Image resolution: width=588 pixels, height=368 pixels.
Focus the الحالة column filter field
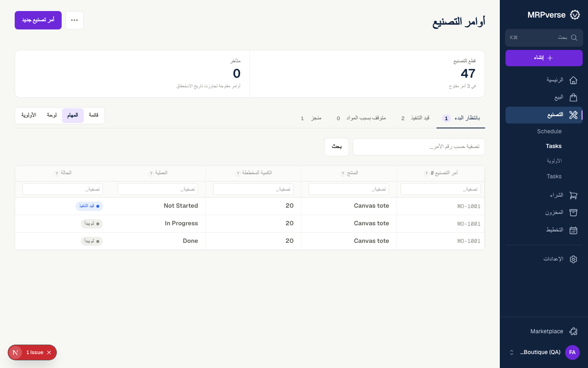(x=62, y=189)
